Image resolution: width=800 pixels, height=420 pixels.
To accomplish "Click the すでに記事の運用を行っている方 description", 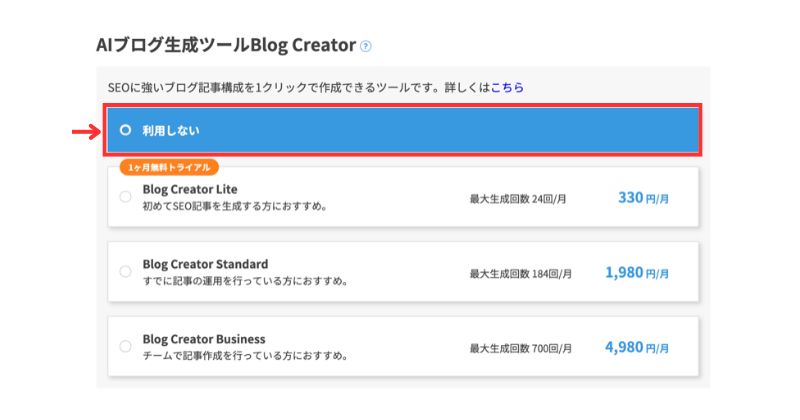I will click(245, 281).
